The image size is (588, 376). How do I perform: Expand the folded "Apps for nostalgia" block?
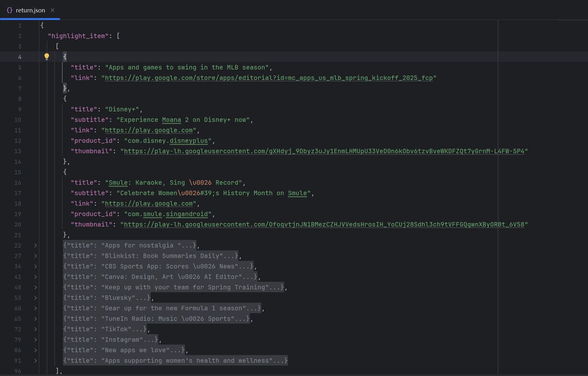pyautogui.click(x=35, y=245)
